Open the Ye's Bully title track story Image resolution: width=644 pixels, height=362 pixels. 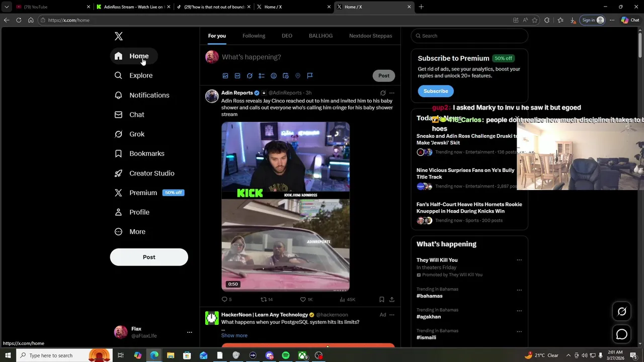pyautogui.click(x=465, y=173)
